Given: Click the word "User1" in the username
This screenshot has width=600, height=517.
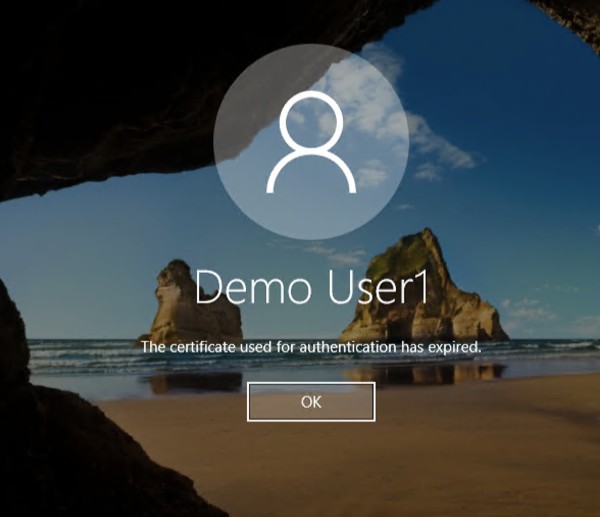Looking at the screenshot, I should click(369, 287).
